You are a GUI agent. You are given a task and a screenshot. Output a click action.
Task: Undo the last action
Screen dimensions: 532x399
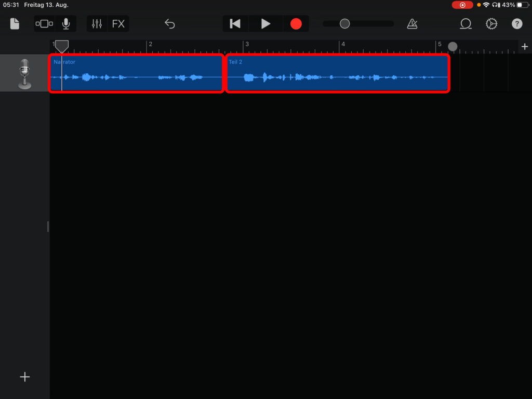170,24
